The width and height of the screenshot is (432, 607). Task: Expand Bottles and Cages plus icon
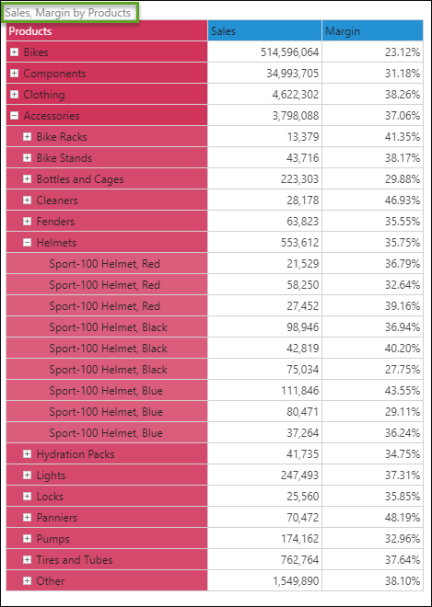point(27,179)
